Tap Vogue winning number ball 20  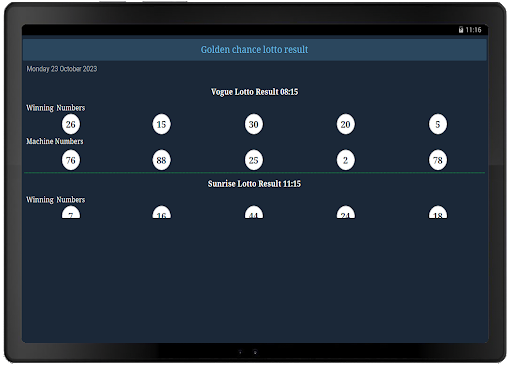coord(346,124)
